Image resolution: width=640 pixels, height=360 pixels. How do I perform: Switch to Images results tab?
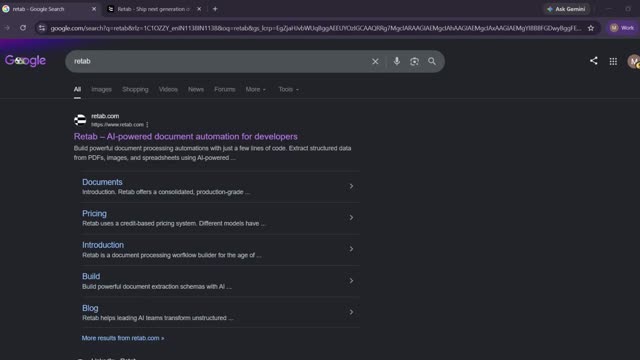coord(101,89)
